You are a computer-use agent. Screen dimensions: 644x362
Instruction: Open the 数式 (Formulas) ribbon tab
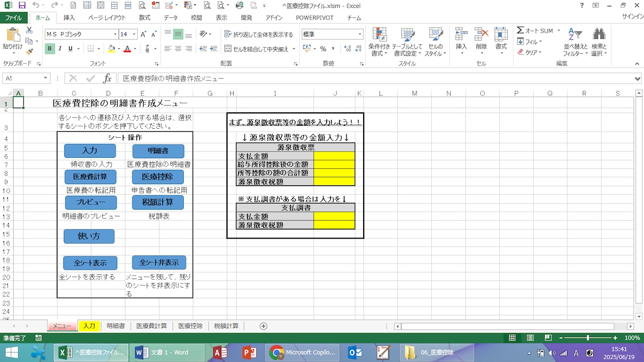click(x=145, y=17)
